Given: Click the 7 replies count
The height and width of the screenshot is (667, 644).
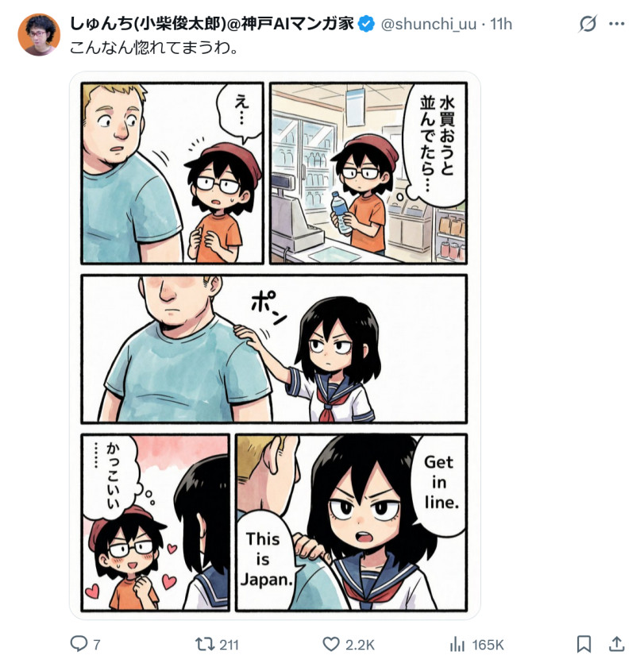Looking at the screenshot, I should point(97,645).
